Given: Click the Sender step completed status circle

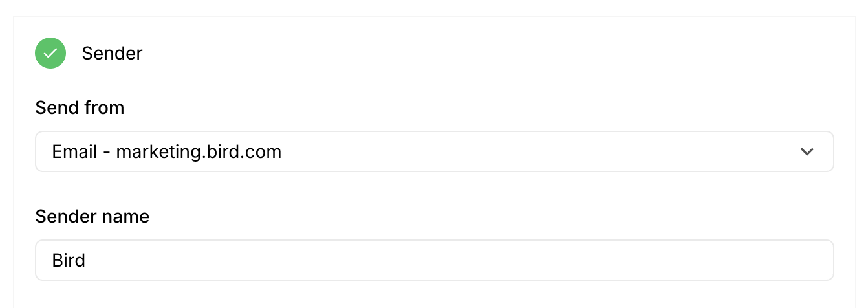Looking at the screenshot, I should click(x=50, y=53).
